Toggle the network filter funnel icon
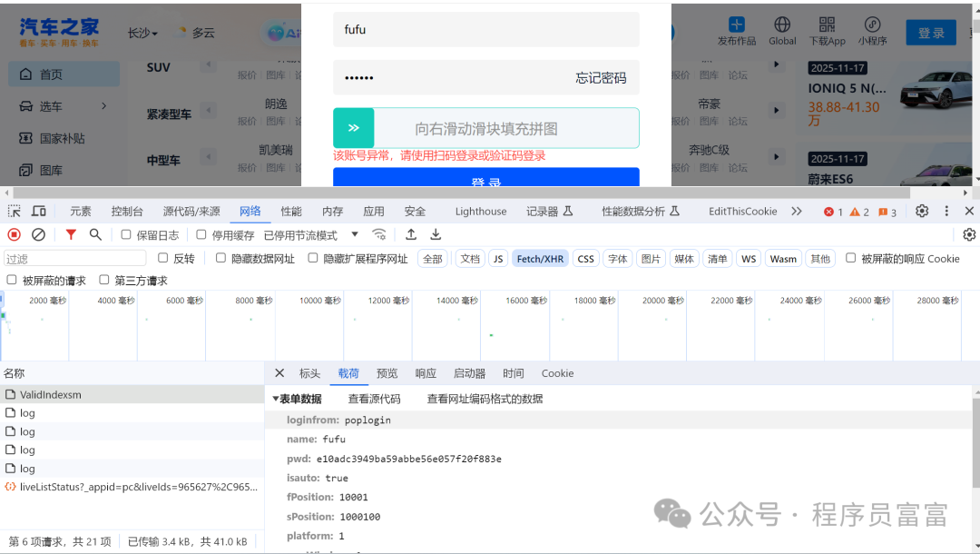 click(71, 234)
